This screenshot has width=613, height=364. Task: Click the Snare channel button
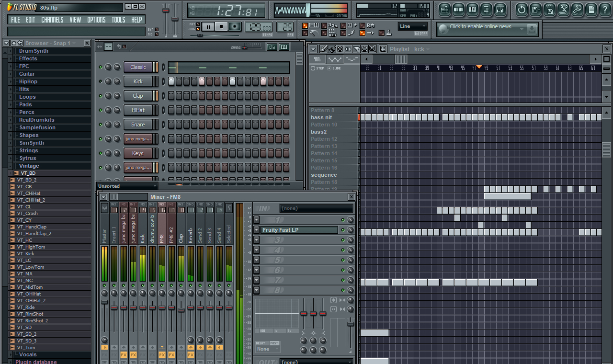point(138,125)
